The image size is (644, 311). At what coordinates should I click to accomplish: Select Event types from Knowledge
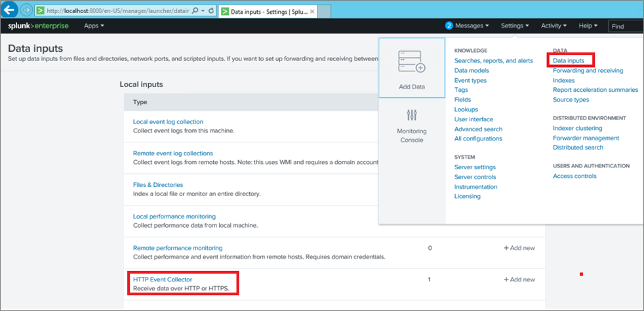click(x=470, y=80)
